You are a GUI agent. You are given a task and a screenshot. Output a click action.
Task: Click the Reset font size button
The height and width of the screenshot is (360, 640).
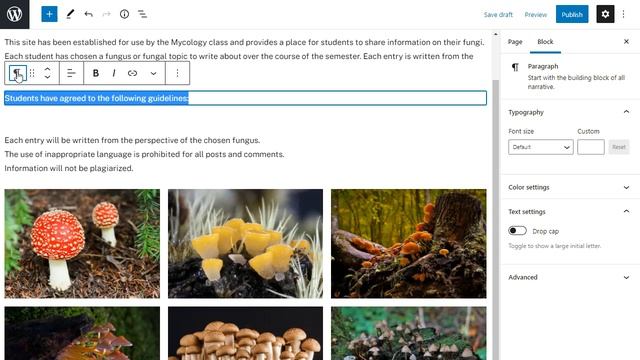[x=619, y=147]
